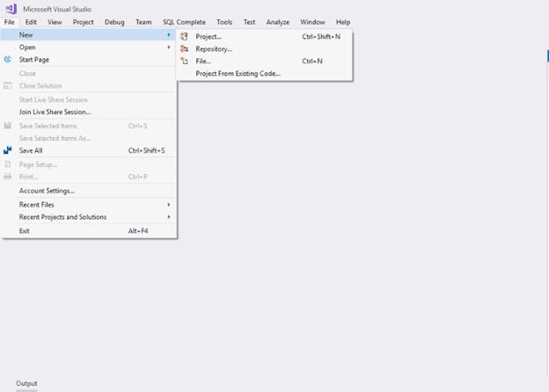
Task: Click Page Setup... menu entry
Action: [88, 164]
